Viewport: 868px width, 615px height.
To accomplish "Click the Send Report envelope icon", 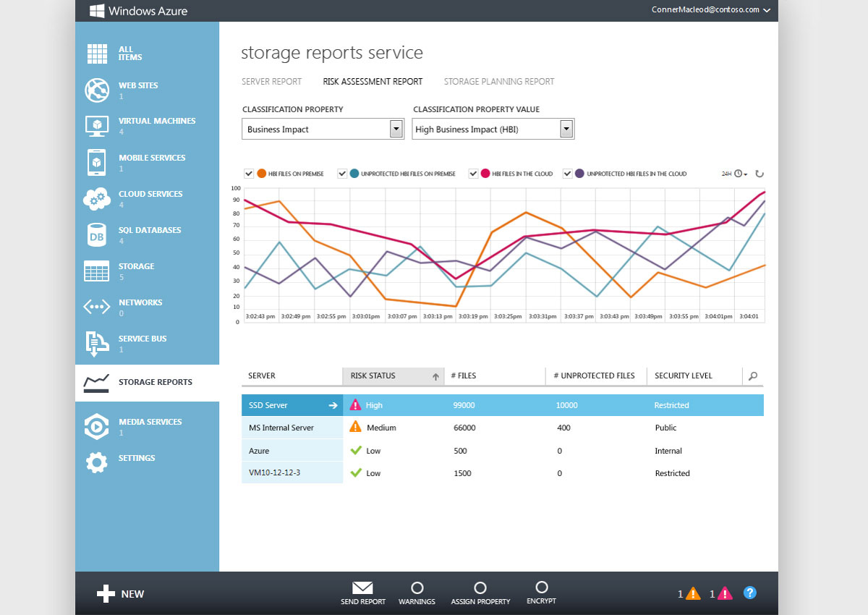I will [x=362, y=588].
